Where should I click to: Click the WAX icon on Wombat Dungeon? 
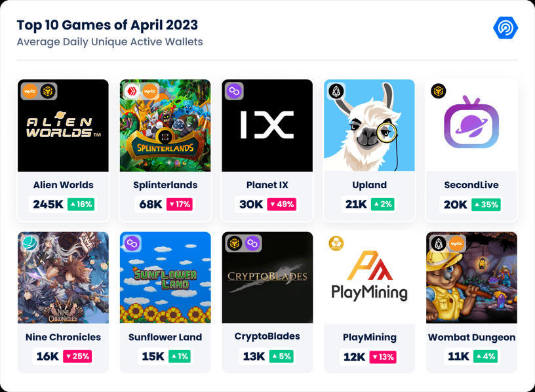[x=456, y=243]
